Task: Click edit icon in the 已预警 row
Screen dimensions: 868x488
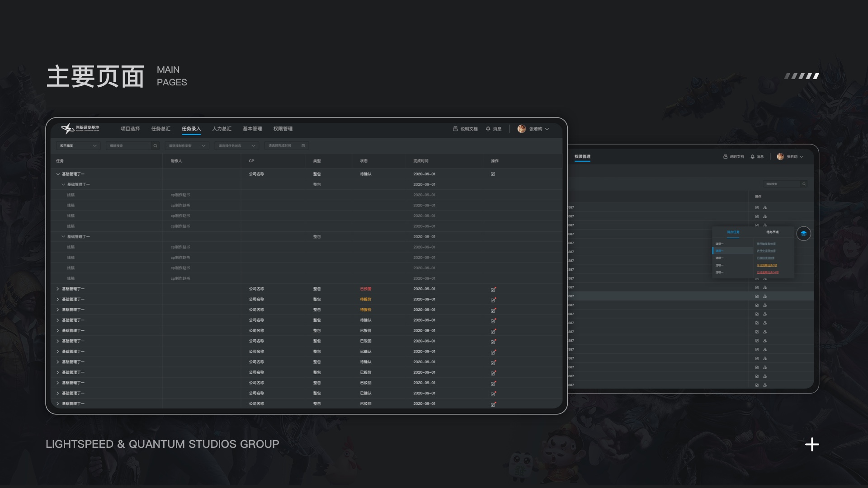Action: (x=493, y=289)
